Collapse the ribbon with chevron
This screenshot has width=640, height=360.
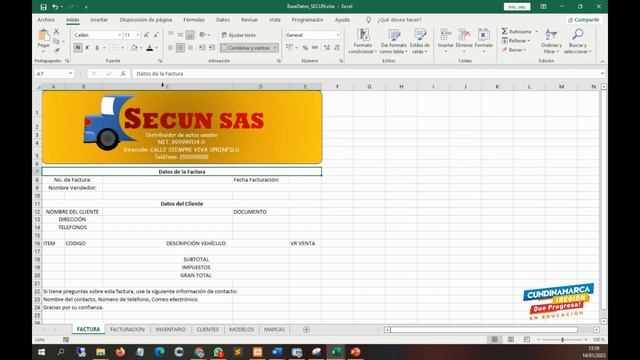(602, 61)
